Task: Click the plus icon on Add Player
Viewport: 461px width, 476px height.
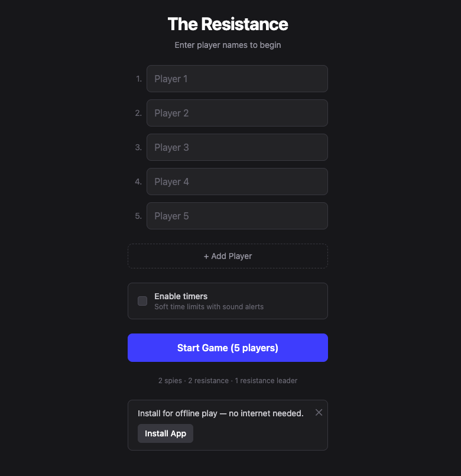Action: click(206, 255)
